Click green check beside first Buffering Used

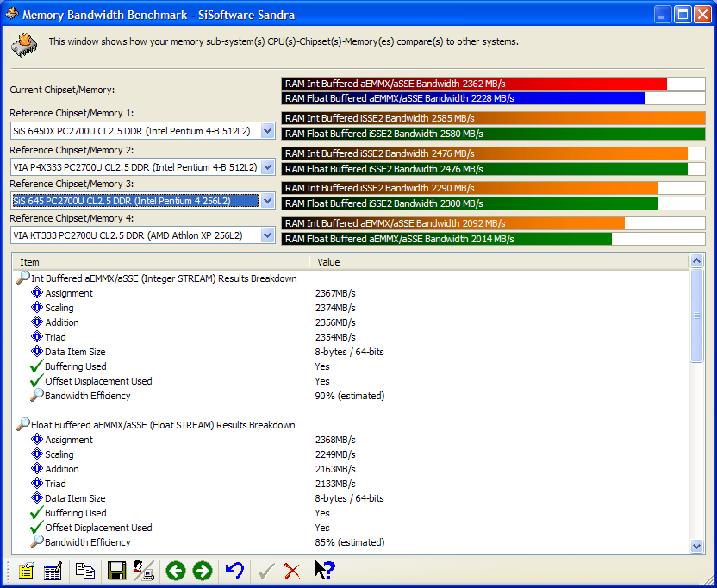(37, 366)
